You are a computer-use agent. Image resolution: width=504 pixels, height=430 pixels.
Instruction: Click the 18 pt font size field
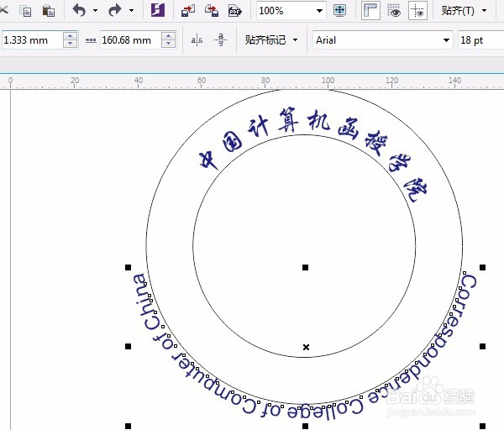pyautogui.click(x=480, y=40)
